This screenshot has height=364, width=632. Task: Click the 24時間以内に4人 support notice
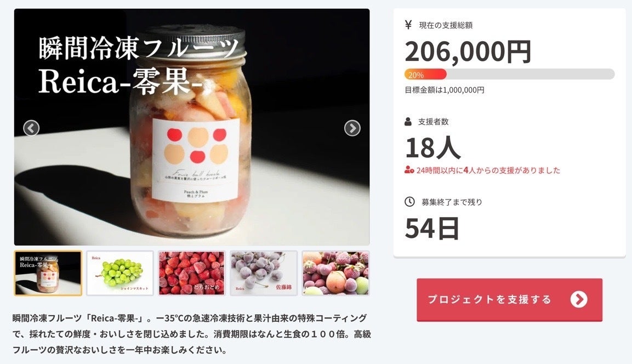click(482, 170)
